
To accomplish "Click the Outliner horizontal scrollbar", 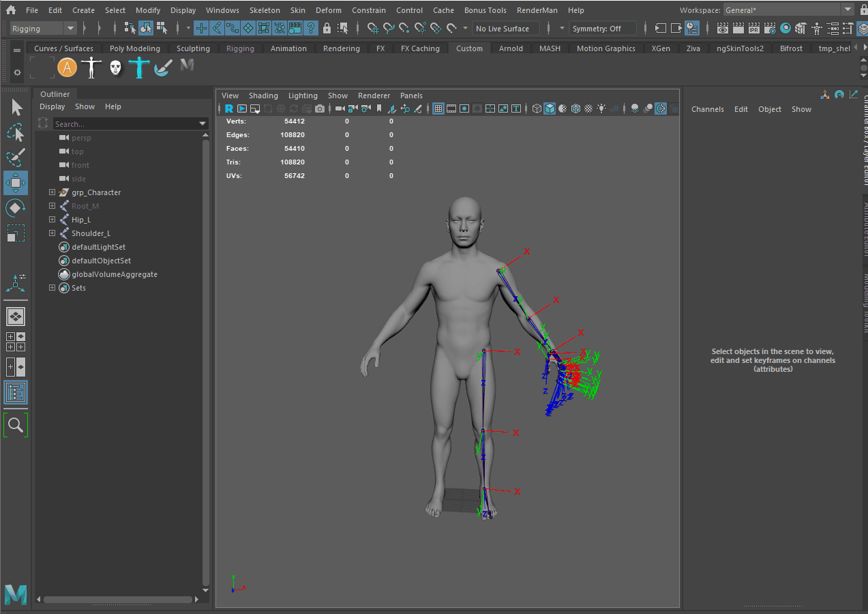I will (x=117, y=600).
